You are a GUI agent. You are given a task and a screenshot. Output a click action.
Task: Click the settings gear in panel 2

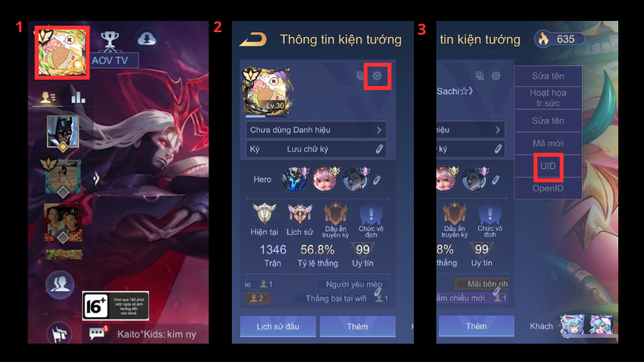[377, 76]
